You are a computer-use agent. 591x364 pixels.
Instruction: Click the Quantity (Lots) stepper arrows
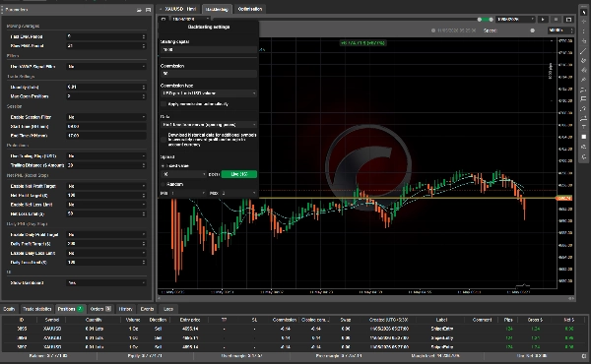click(144, 87)
